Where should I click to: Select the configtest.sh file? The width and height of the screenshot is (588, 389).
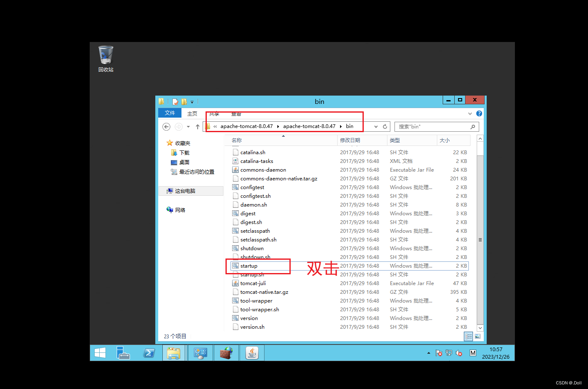pos(255,196)
